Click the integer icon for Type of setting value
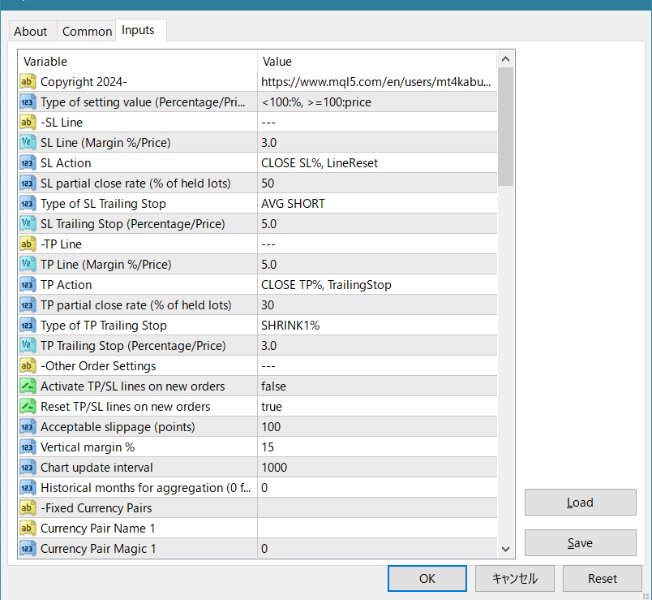652x600 pixels. click(27, 102)
